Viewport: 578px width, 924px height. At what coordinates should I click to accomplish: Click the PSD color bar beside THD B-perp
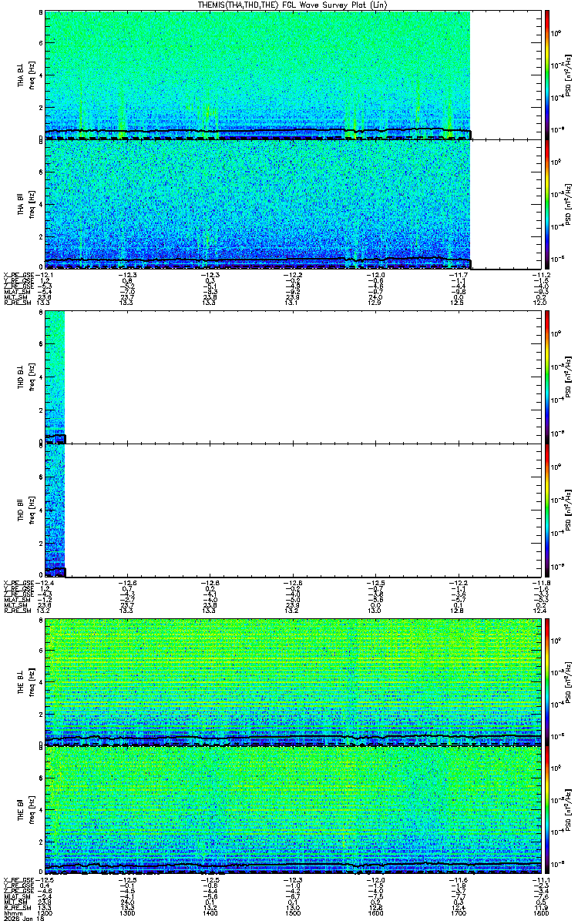click(x=547, y=376)
